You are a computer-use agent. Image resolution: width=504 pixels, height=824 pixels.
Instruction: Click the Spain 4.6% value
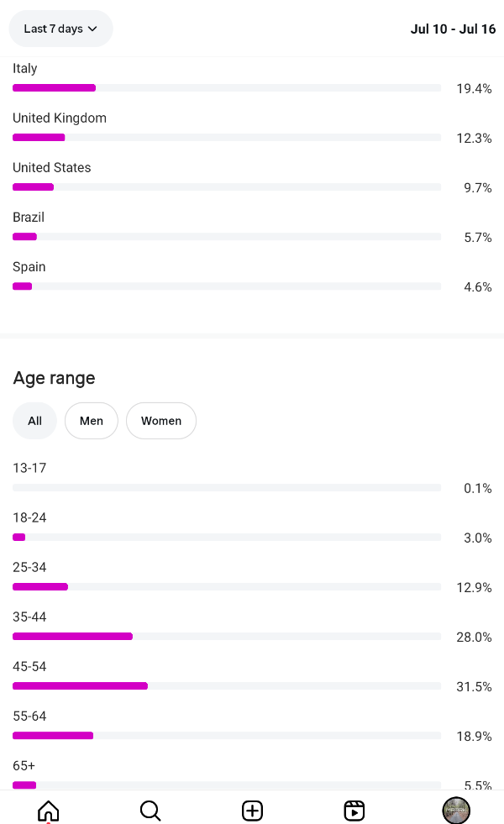(x=478, y=287)
